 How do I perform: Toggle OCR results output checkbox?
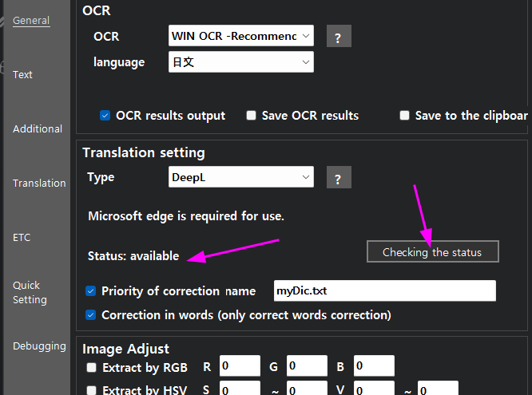105,116
